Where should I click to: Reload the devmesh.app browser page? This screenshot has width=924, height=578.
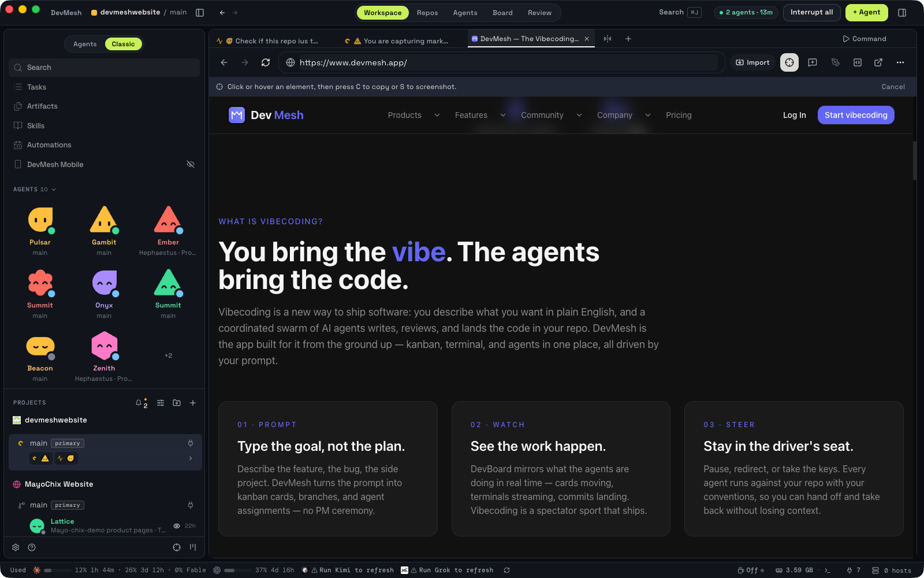point(266,62)
